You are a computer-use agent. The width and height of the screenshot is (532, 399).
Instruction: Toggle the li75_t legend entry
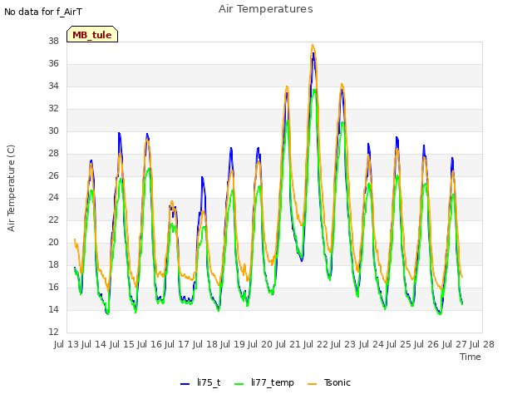pyautogui.click(x=200, y=382)
